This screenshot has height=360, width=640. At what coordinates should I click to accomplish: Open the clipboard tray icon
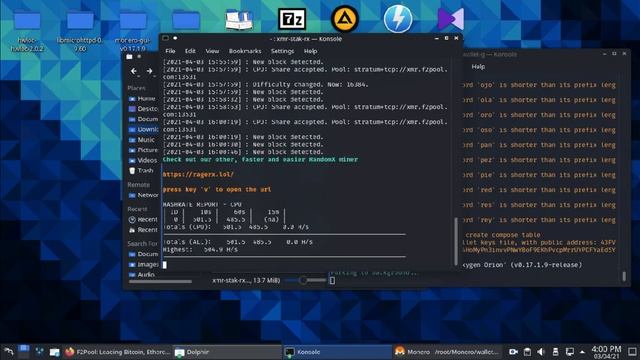[527, 352]
